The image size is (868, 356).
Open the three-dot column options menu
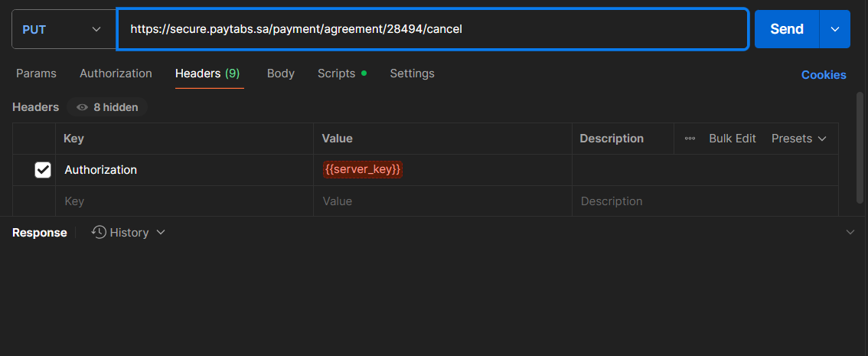[x=690, y=139]
